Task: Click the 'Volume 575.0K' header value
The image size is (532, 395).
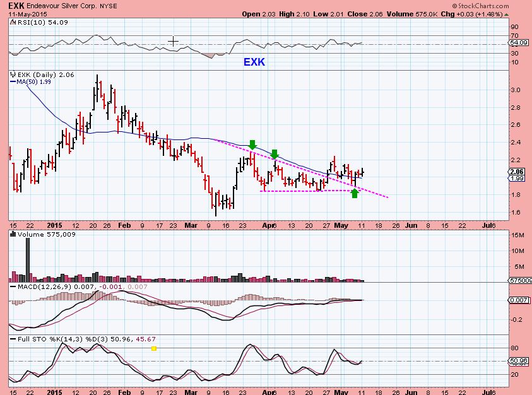Action: [x=411, y=15]
